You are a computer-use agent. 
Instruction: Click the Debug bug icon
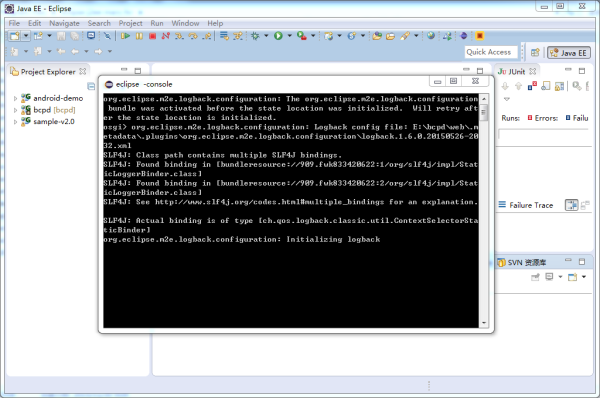[x=255, y=36]
